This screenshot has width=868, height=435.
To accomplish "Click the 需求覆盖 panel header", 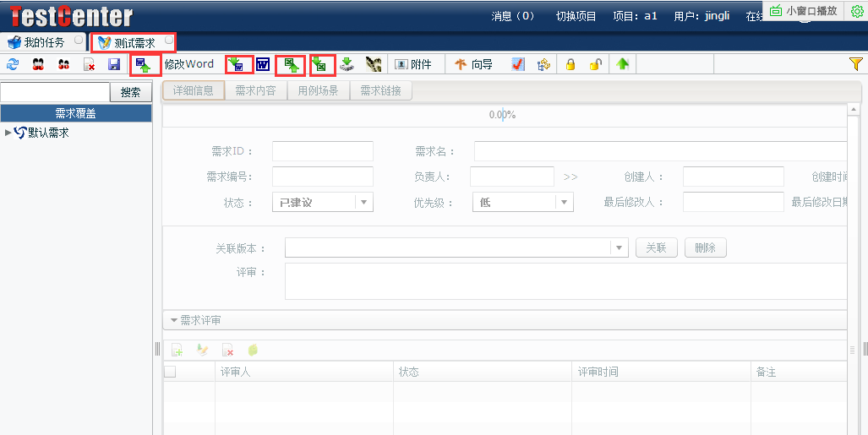I will (x=76, y=113).
